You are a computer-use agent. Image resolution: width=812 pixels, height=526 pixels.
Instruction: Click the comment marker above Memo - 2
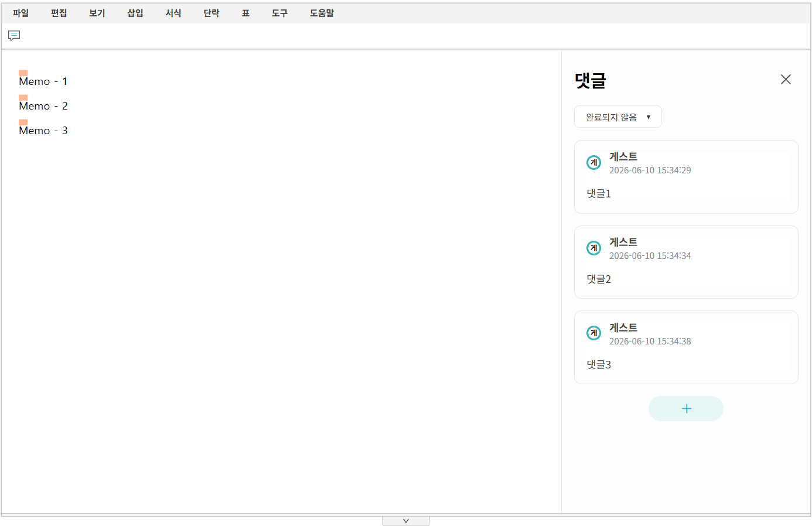pos(23,98)
